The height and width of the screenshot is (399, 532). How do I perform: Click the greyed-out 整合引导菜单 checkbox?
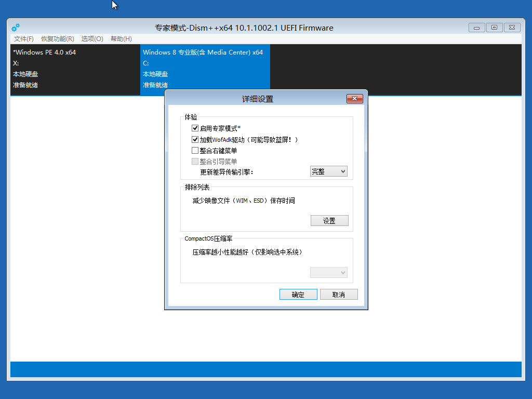(195, 162)
